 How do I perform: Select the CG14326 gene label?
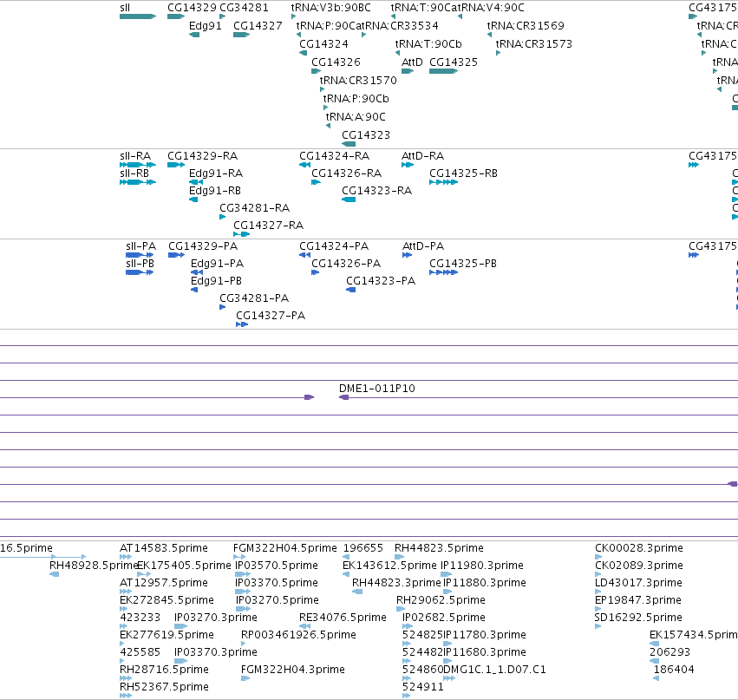tap(336, 62)
